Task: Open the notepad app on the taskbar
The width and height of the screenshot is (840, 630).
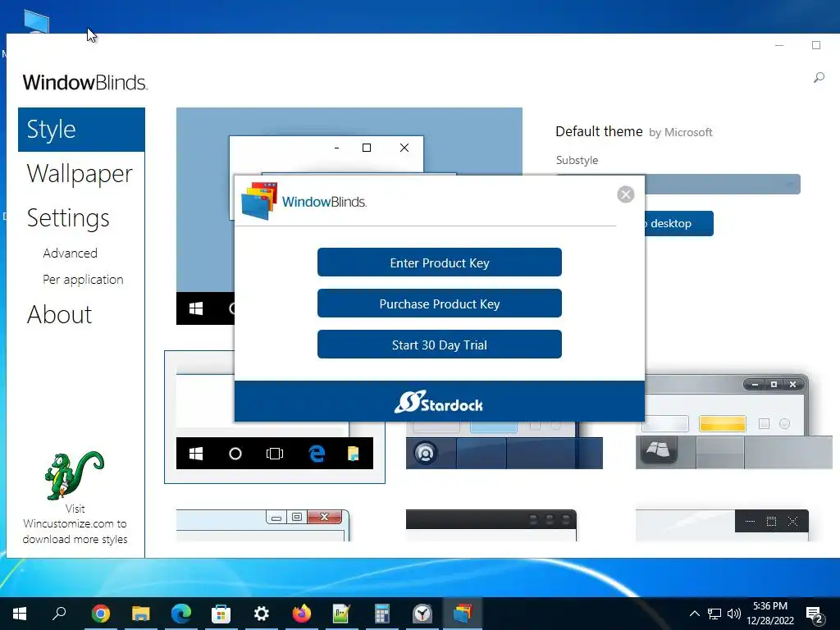Action: point(341,614)
